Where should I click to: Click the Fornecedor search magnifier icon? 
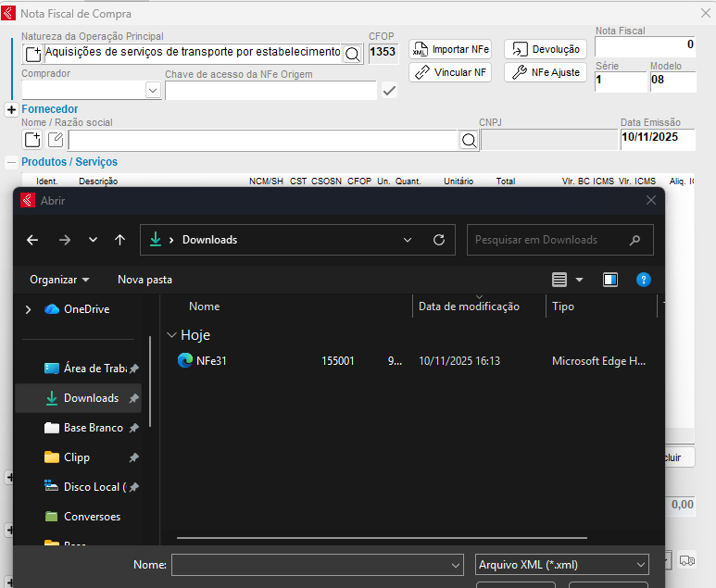point(469,140)
